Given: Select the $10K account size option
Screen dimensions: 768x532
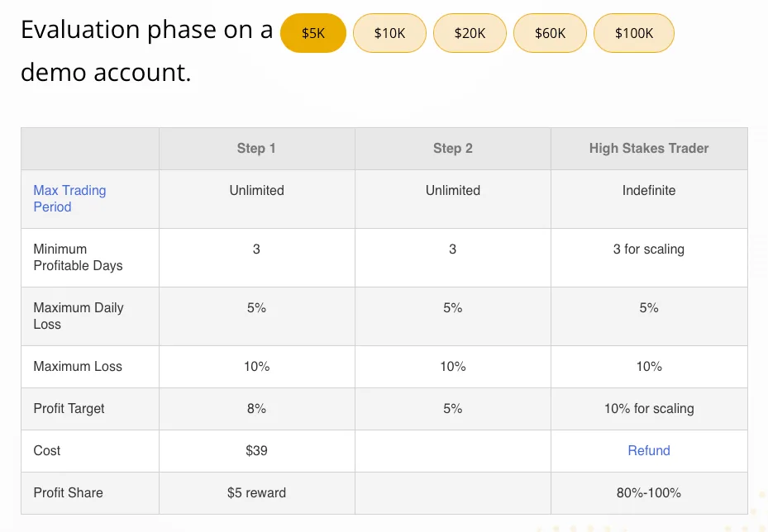Looking at the screenshot, I should (389, 33).
